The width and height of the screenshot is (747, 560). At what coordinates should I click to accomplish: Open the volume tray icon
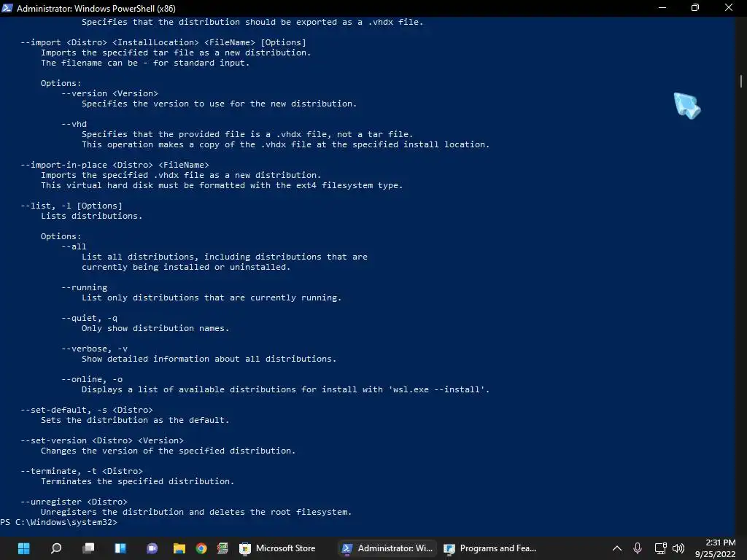[678, 548]
